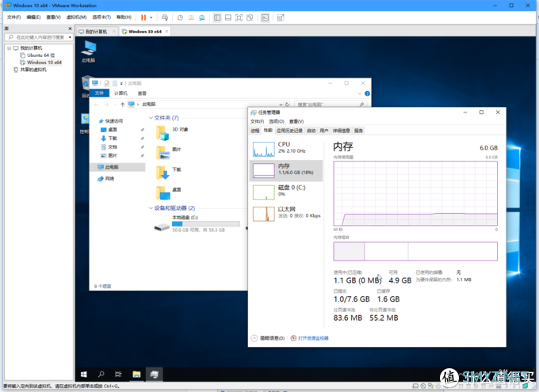Image resolution: width=539 pixels, height=392 pixels.
Task: Switch to 启动 tab in Task Manager
Action: 311,131
